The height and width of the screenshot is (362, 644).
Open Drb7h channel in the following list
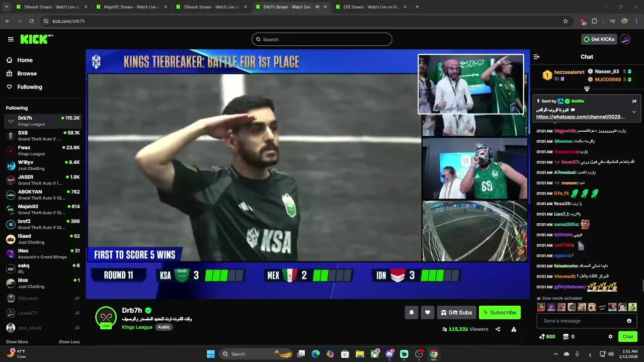tap(43, 121)
